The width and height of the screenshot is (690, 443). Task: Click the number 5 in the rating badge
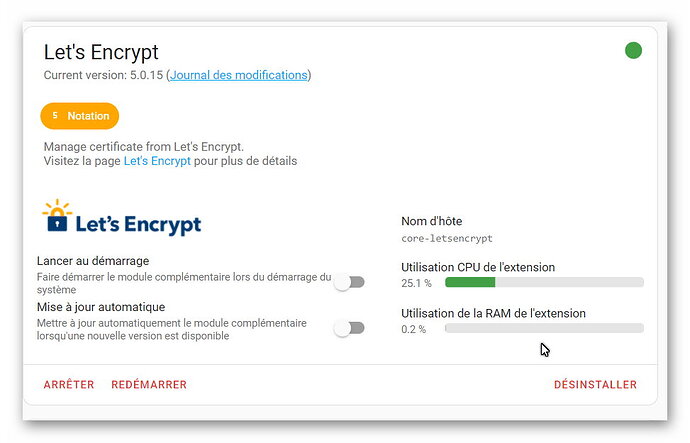coord(55,116)
